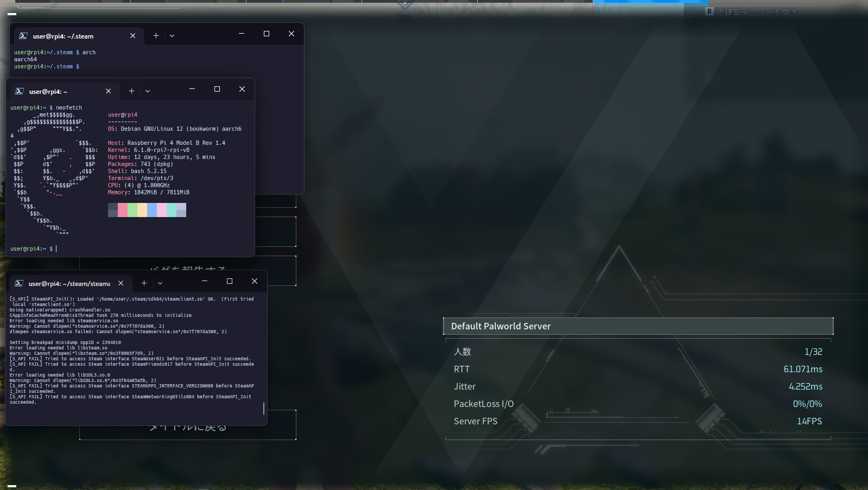Click the pink color block in neofetch output
868x490 pixels.
[x=123, y=210]
